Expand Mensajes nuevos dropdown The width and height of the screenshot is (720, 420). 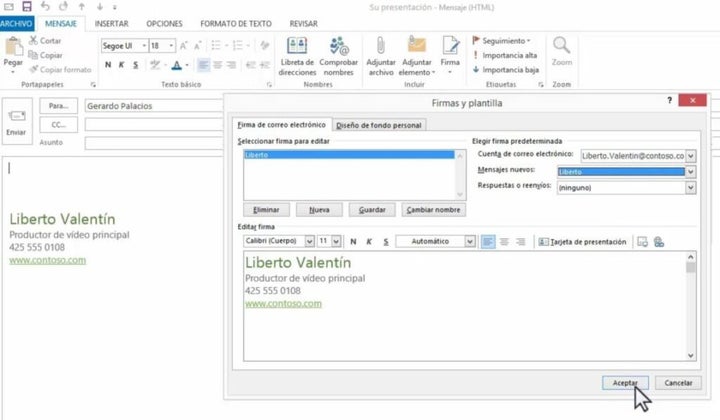(690, 172)
